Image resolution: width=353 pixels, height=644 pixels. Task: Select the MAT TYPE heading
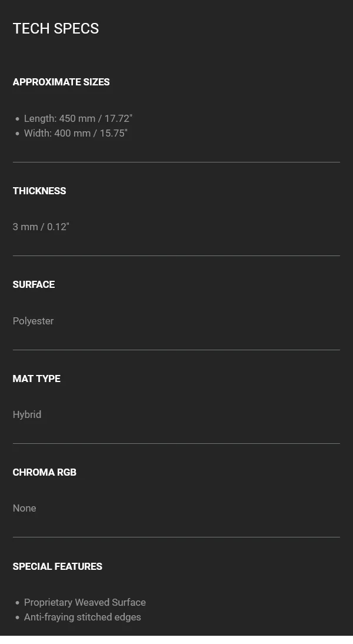click(x=36, y=379)
